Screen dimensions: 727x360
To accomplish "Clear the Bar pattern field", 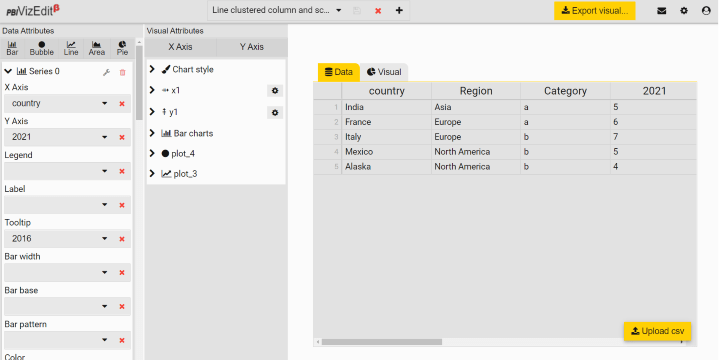I will click(x=122, y=341).
